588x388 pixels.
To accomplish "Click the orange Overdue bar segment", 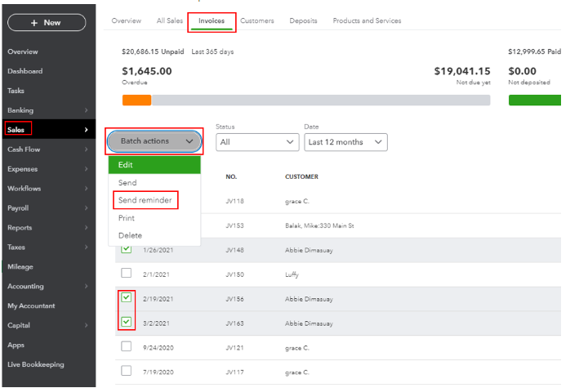I will [136, 100].
